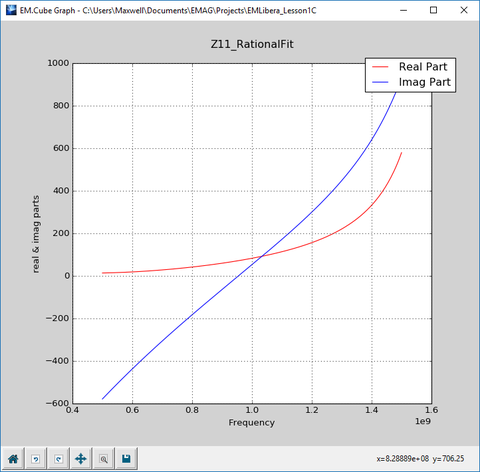Viewport: 480px width, 472px height.
Task: Click the EM.Cube app icon in title bar
Action: click(x=11, y=10)
